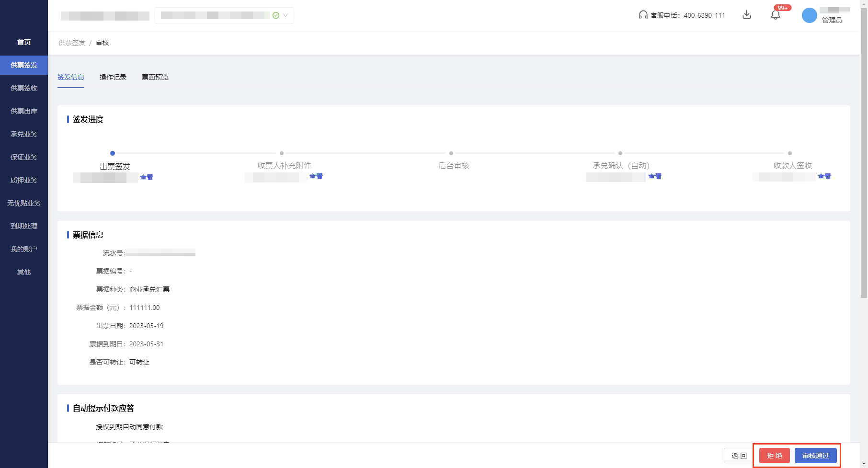Viewport: 868px width, 468px height.
Task: Click 查看 link under 收票人补充附件 step
Action: (316, 176)
